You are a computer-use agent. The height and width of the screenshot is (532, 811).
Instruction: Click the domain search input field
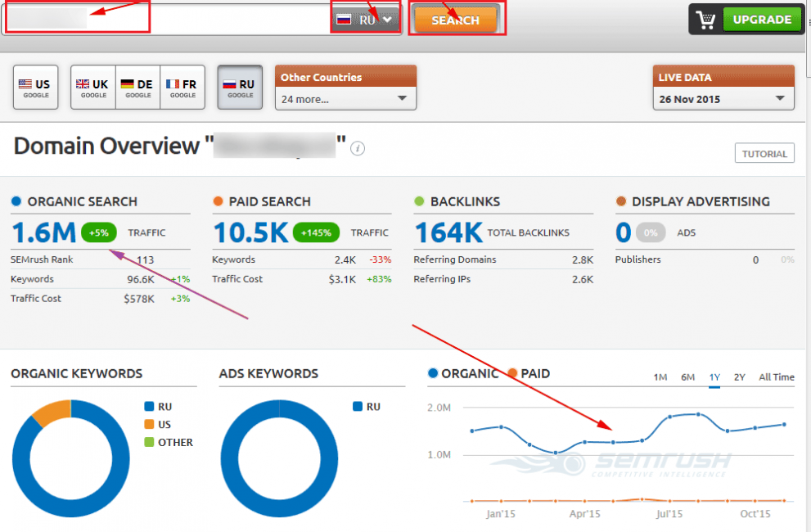pyautogui.click(x=167, y=19)
